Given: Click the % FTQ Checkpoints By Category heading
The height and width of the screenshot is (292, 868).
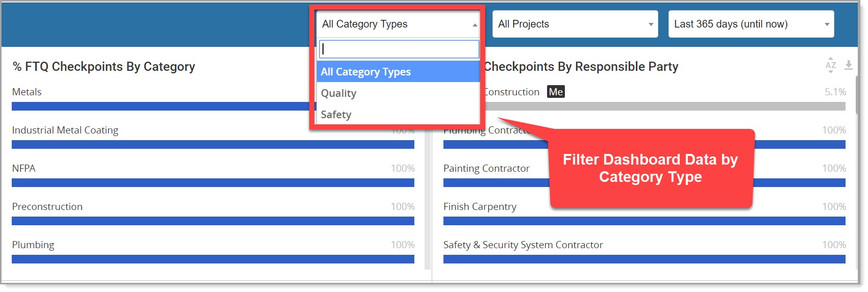Looking at the screenshot, I should click(104, 67).
